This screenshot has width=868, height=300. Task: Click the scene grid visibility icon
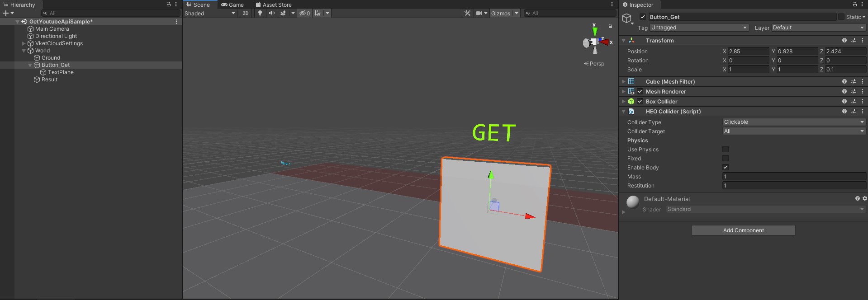click(x=318, y=13)
